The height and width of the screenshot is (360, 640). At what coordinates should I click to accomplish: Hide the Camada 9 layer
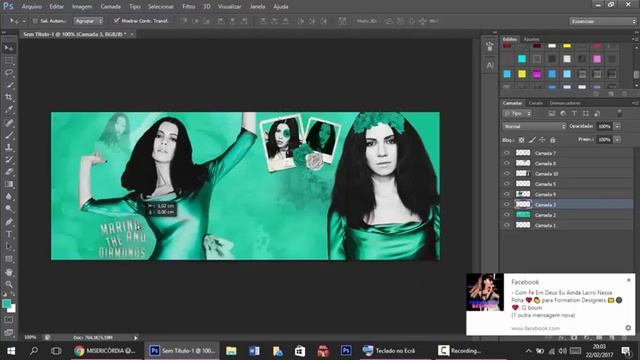507,194
